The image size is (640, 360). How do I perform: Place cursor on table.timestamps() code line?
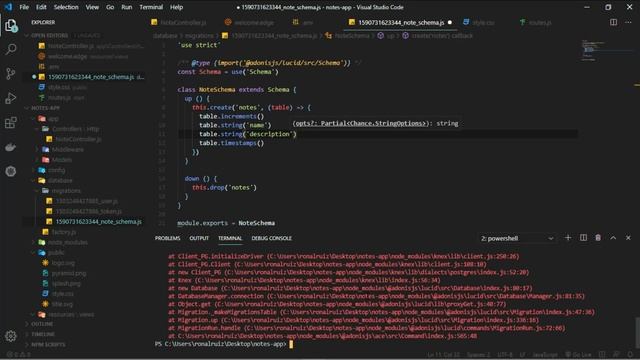coord(231,143)
